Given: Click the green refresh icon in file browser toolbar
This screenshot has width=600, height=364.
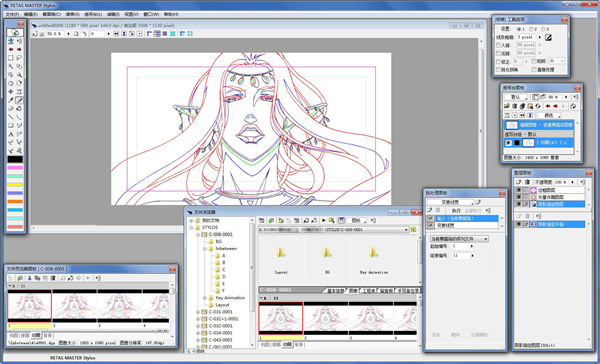Looking at the screenshot, I should (271, 220).
